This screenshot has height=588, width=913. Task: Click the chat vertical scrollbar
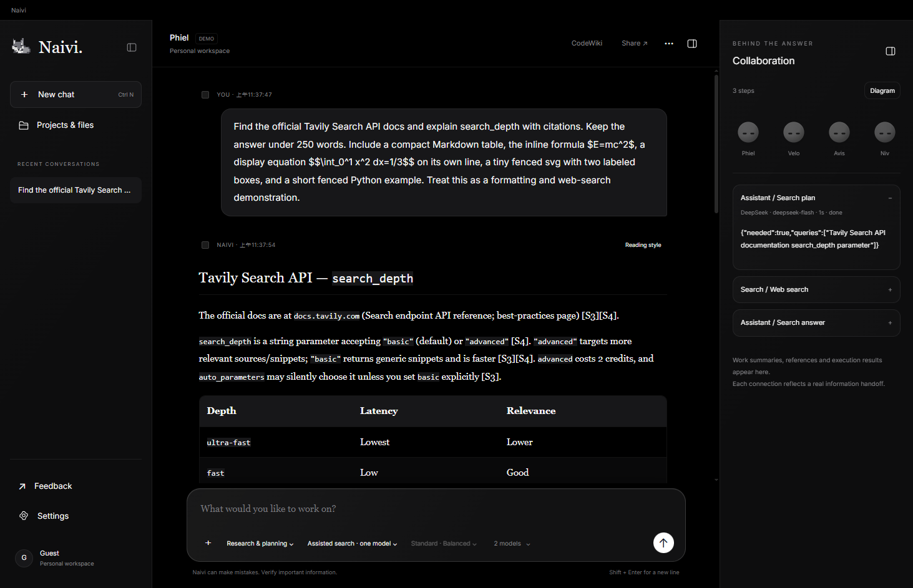point(716,145)
